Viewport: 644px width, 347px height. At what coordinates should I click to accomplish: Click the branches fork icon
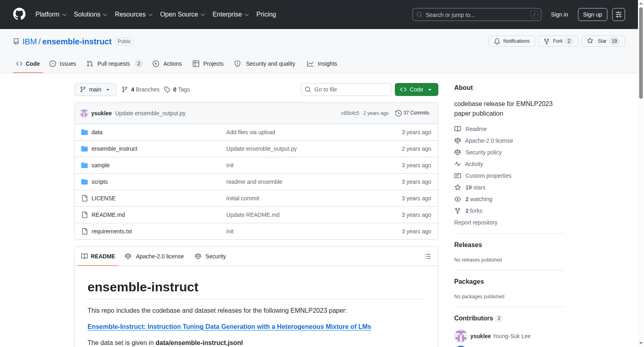[125, 89]
